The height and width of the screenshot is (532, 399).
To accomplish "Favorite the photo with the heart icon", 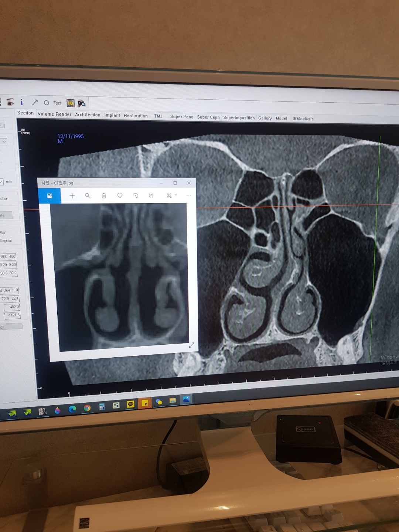I will [120, 196].
